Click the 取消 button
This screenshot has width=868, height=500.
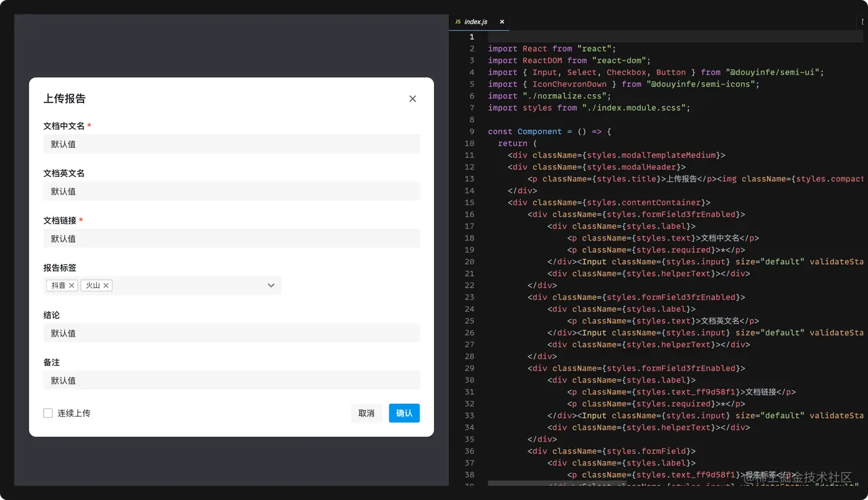click(x=366, y=413)
